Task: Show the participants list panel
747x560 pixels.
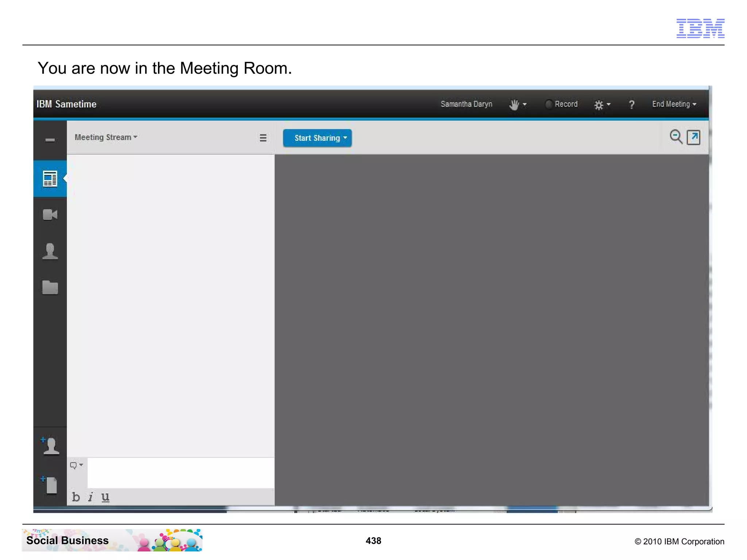Action: (x=50, y=251)
